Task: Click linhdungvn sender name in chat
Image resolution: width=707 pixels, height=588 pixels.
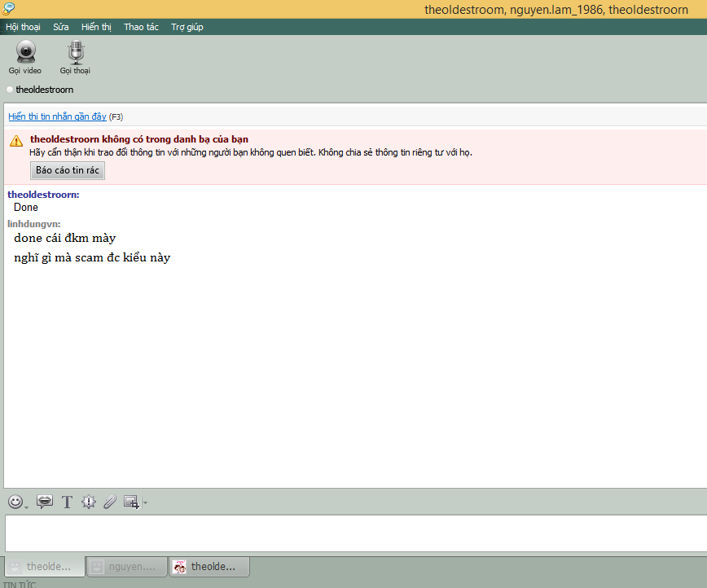Action: pos(34,224)
